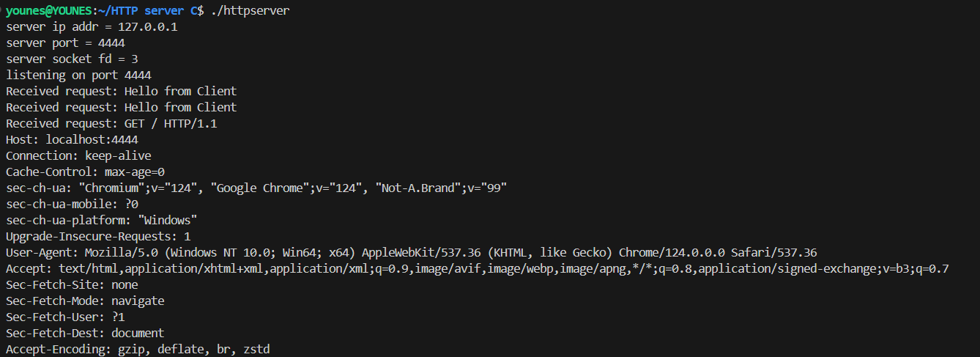Click the Upgrade-Insecure-Requests: 1 line

[x=98, y=236]
